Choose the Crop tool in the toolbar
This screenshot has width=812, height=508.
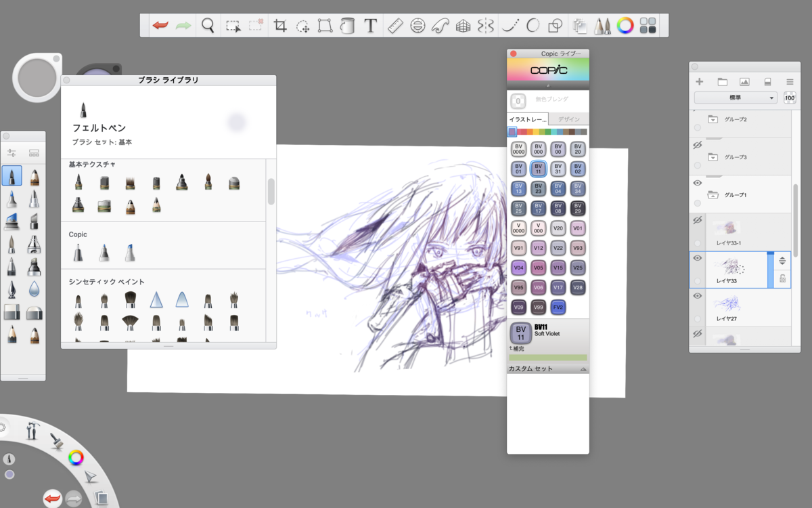click(280, 26)
